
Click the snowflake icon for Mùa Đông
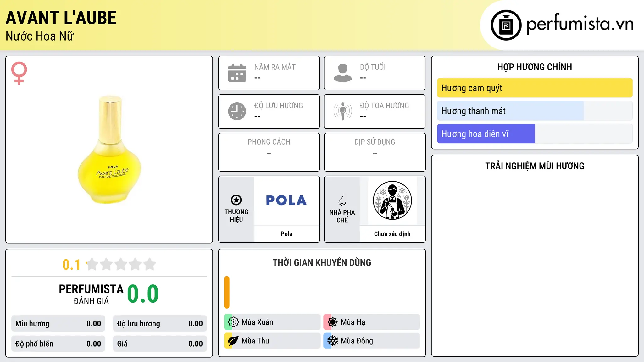click(x=332, y=341)
